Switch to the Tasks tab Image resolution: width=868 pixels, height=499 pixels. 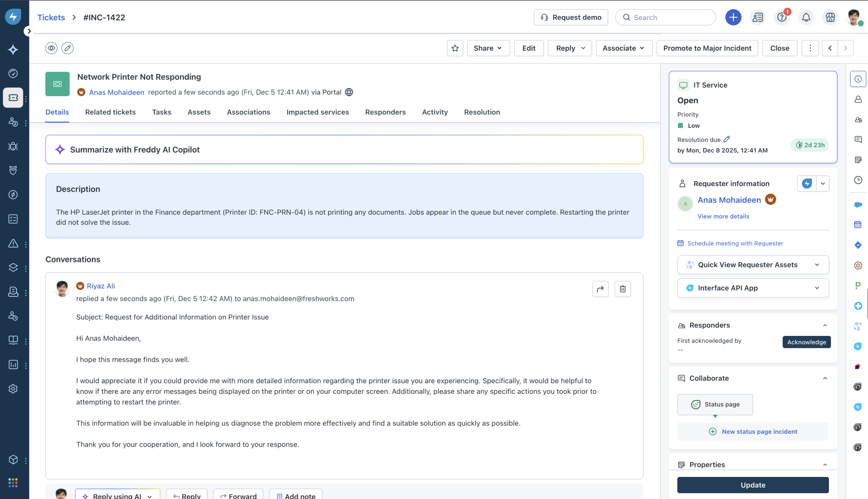tap(162, 112)
